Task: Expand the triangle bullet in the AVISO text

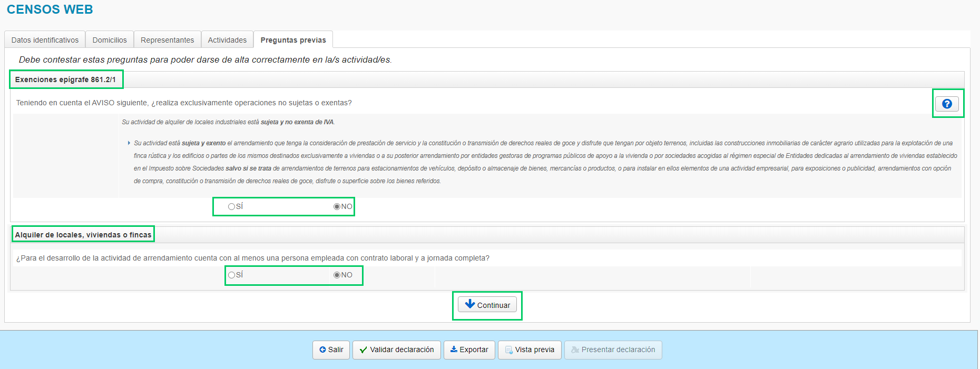Action: [x=129, y=143]
